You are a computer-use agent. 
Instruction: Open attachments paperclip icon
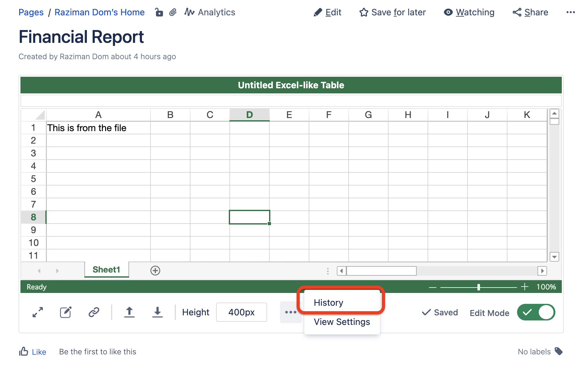[173, 12]
